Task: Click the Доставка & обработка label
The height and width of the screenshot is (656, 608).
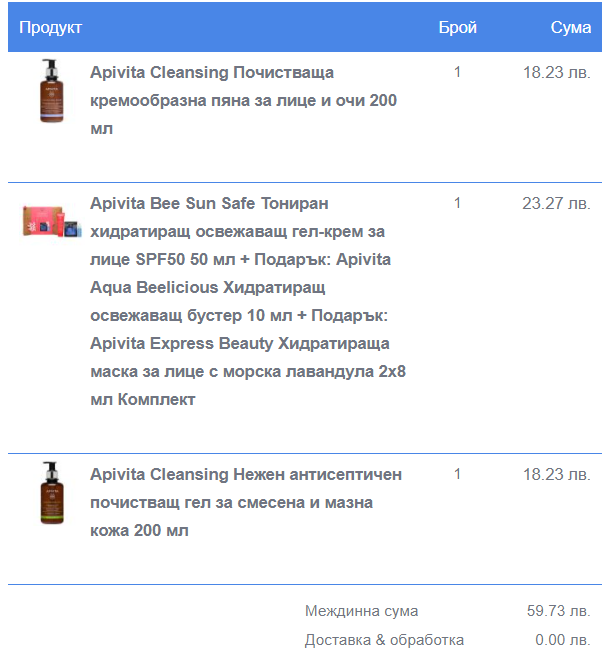Action: (x=384, y=640)
